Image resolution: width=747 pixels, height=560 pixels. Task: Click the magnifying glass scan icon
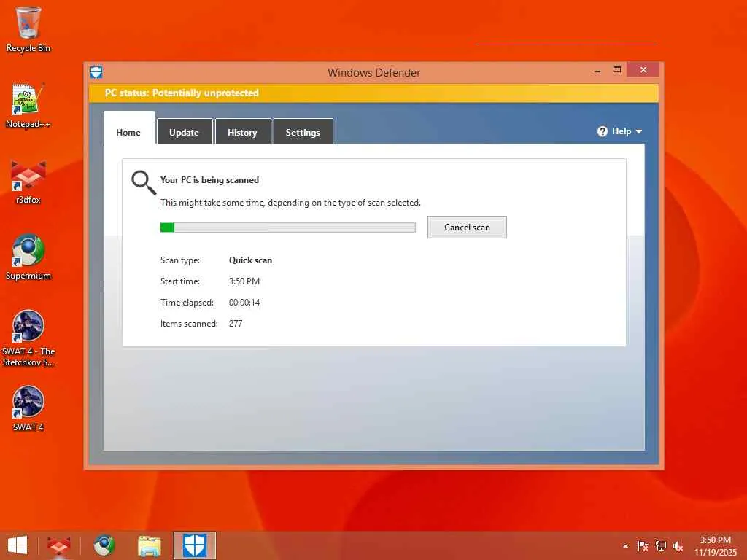tap(144, 183)
